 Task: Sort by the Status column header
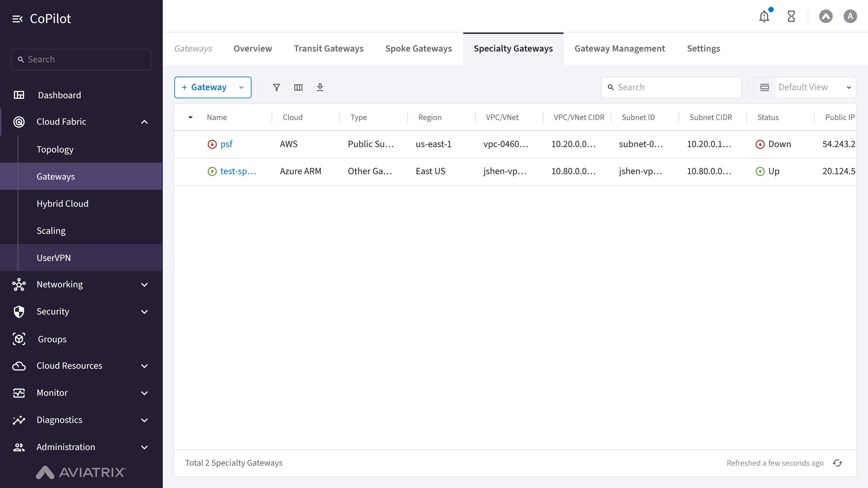(768, 117)
